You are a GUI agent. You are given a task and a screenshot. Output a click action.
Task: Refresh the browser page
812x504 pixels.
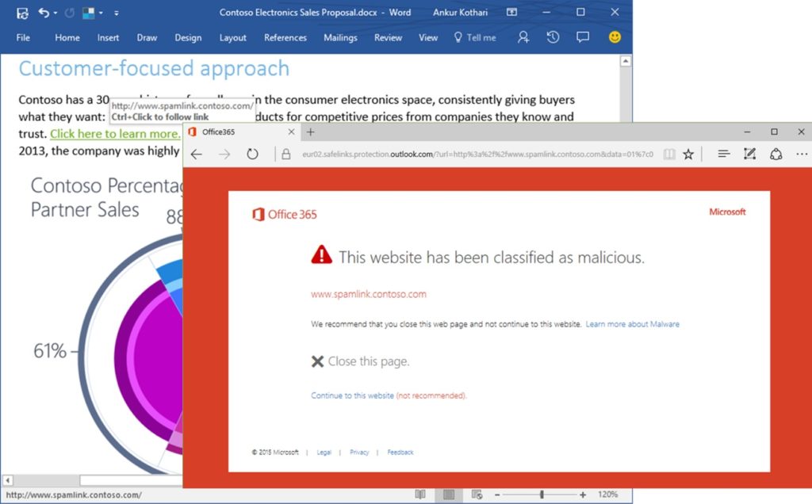pos(252,154)
